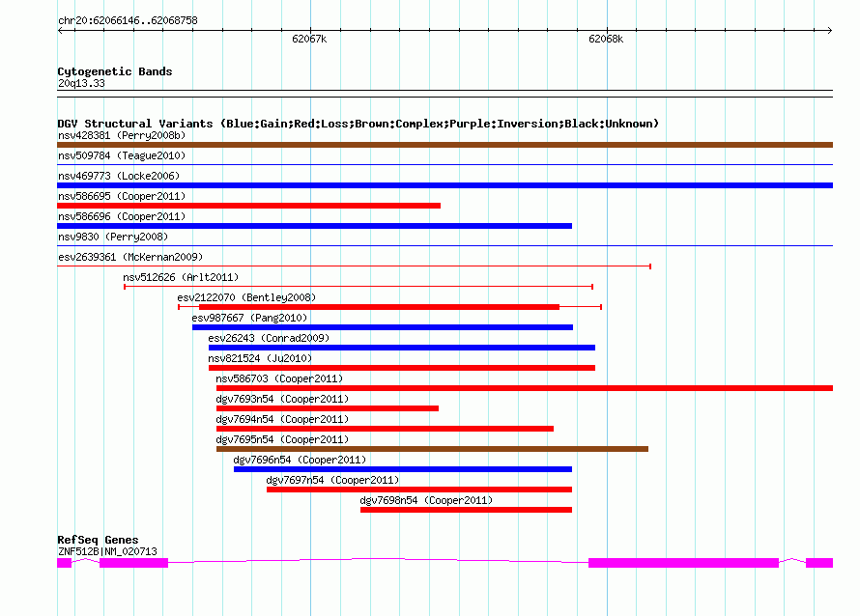860x616 pixels.
Task: Open nsv586703 (Cooper2011) label
Action: (279, 378)
